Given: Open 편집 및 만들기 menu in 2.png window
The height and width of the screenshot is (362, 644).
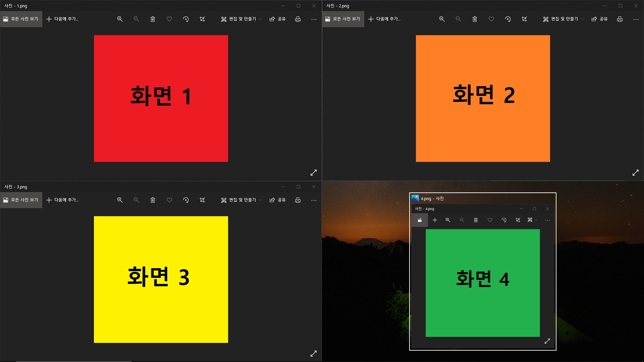Looking at the screenshot, I should coord(563,19).
